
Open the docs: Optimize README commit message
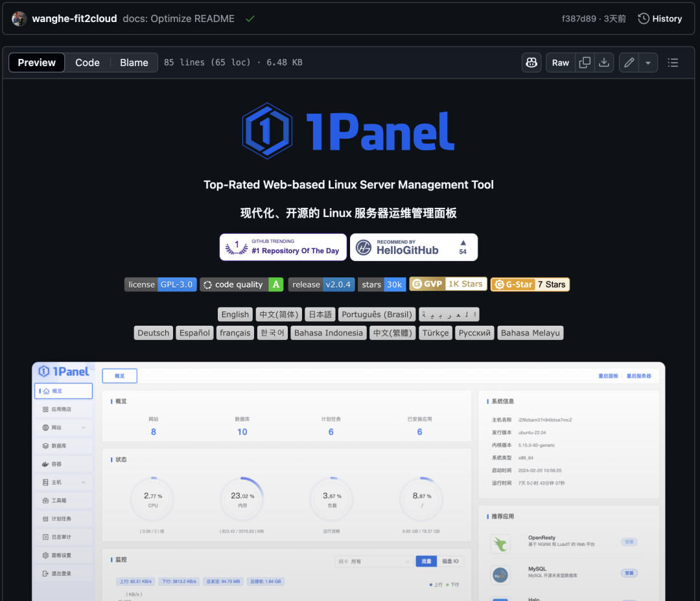pyautogui.click(x=178, y=19)
